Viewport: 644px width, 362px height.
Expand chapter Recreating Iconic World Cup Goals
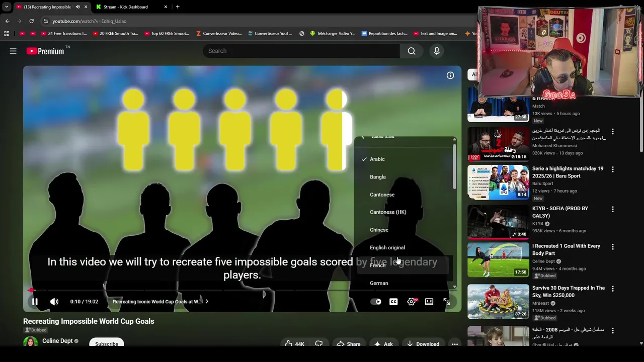160,302
